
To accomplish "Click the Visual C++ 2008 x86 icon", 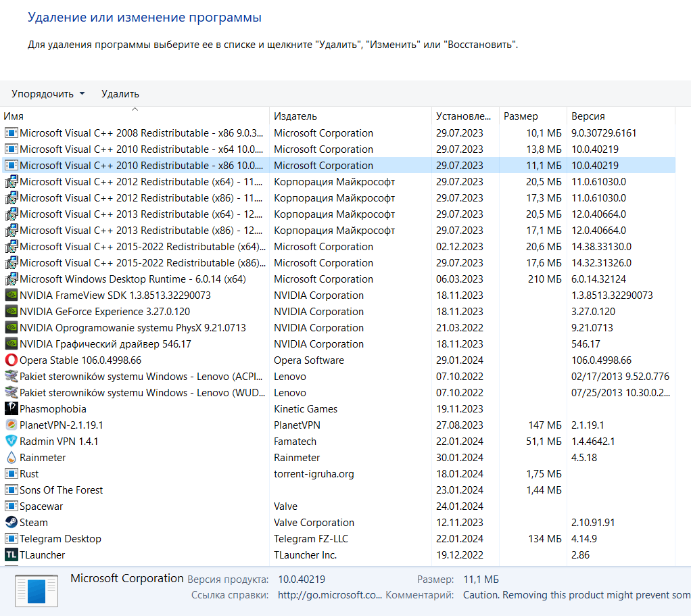I will coord(11,133).
